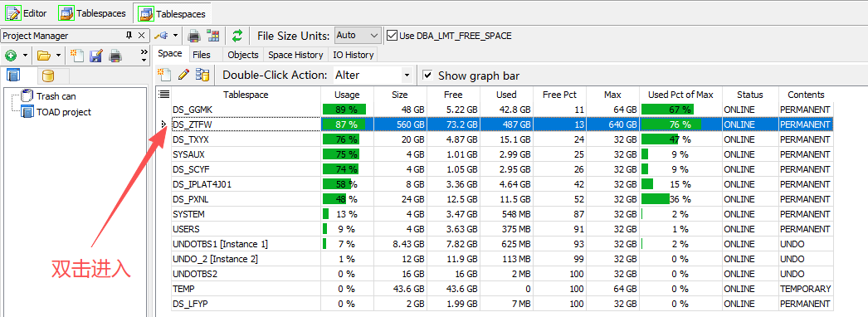Select the USERS tablespace row
868x317 pixels.
(501, 229)
